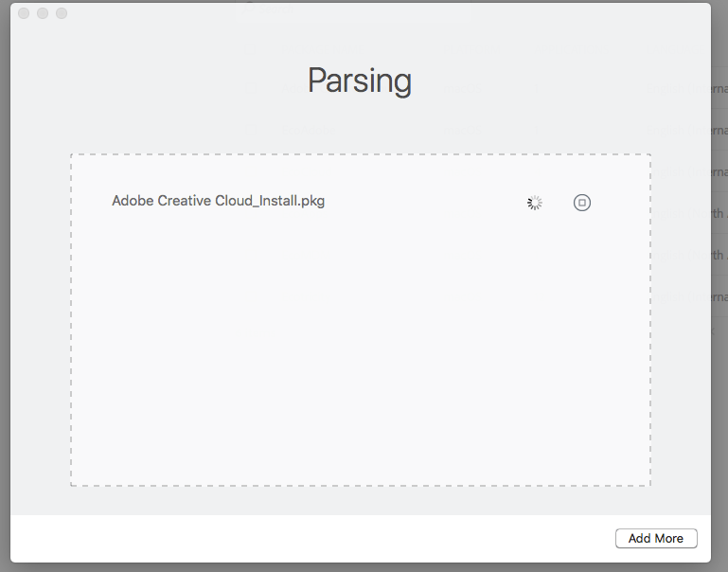Click the window zoom button
The image size is (728, 572).
62,13
